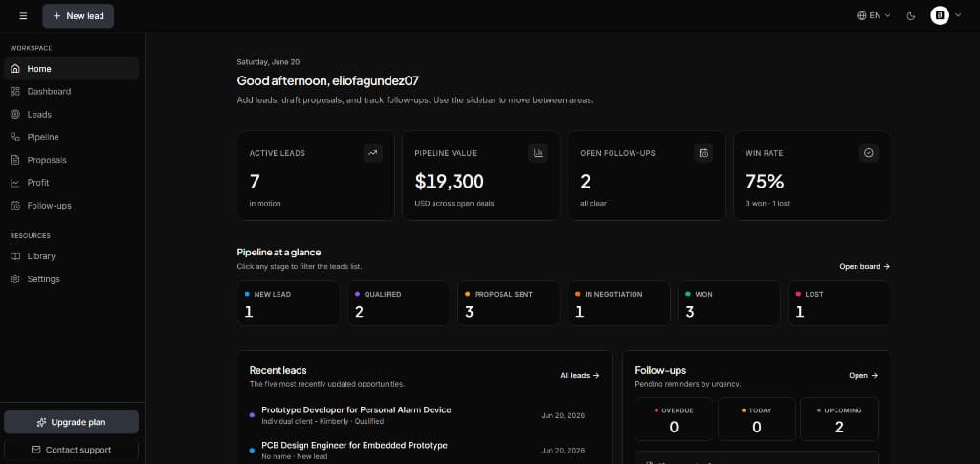Filter by the Proposal Sent stage

click(509, 303)
